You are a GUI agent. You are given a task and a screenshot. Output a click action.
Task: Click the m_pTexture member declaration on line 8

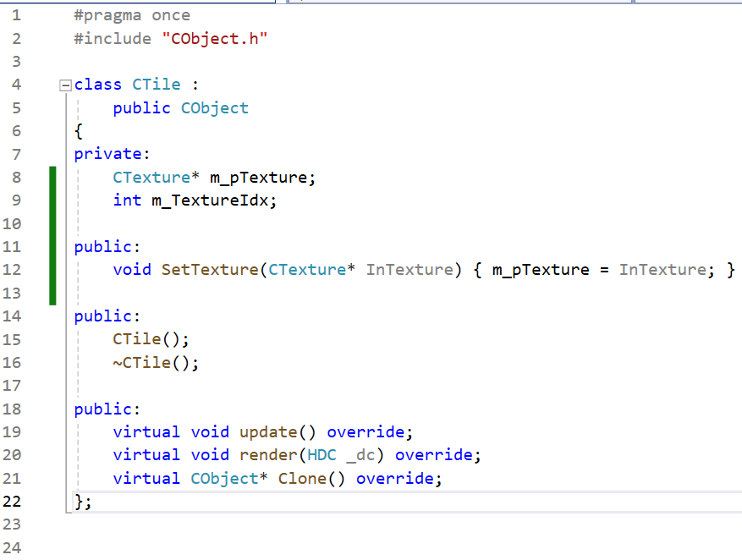[214, 178]
